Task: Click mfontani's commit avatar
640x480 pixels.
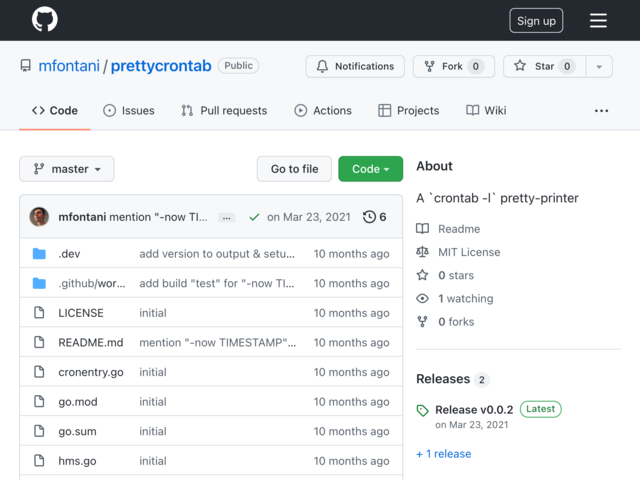Action: pos(39,217)
